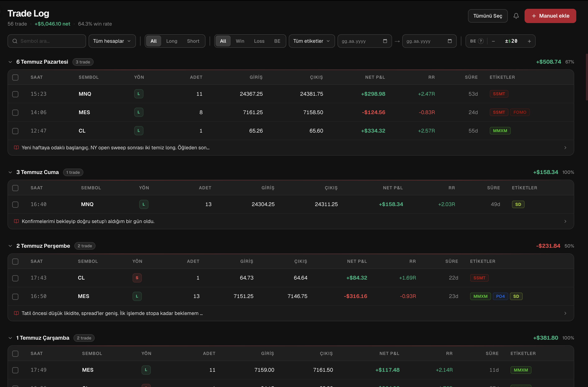Click the Manuel ekle button
This screenshot has height=387, width=588.
(x=550, y=16)
